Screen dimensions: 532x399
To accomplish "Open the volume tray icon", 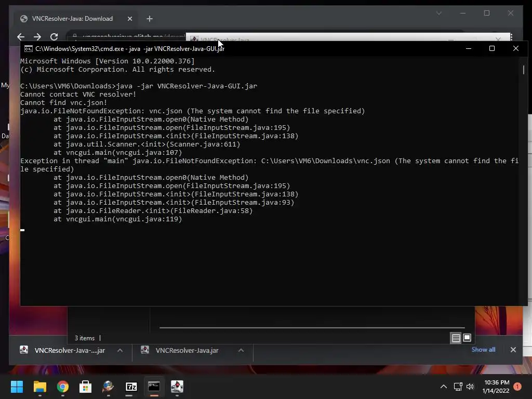I will point(470,387).
